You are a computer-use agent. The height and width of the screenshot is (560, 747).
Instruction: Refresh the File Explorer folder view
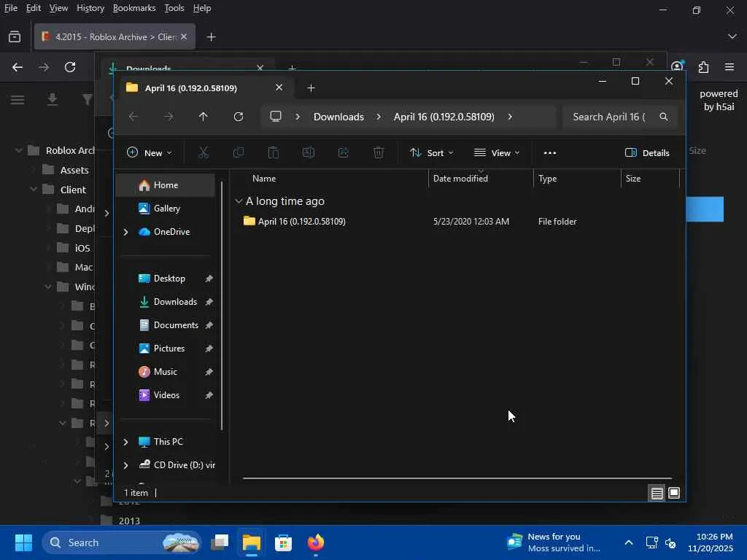(x=239, y=117)
